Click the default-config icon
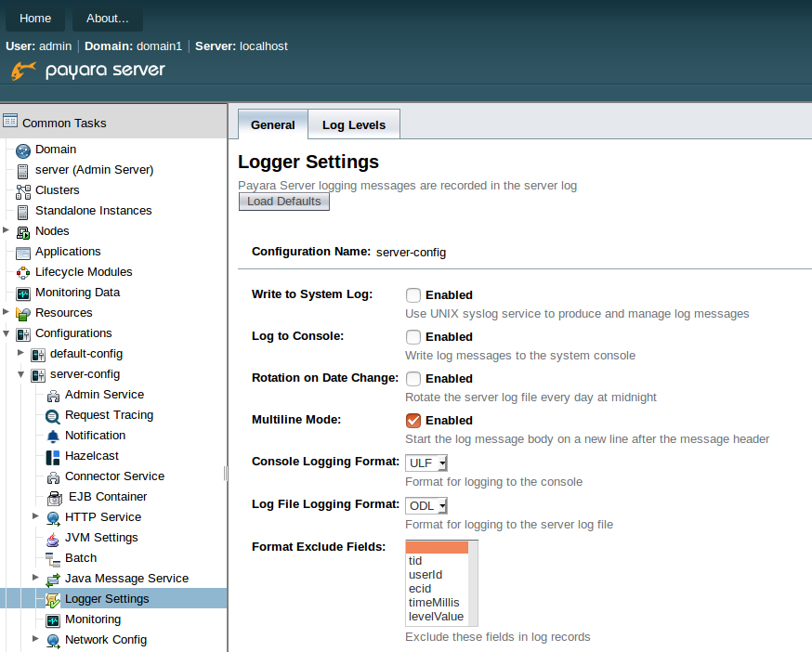Image resolution: width=812 pixels, height=652 pixels. click(38, 355)
